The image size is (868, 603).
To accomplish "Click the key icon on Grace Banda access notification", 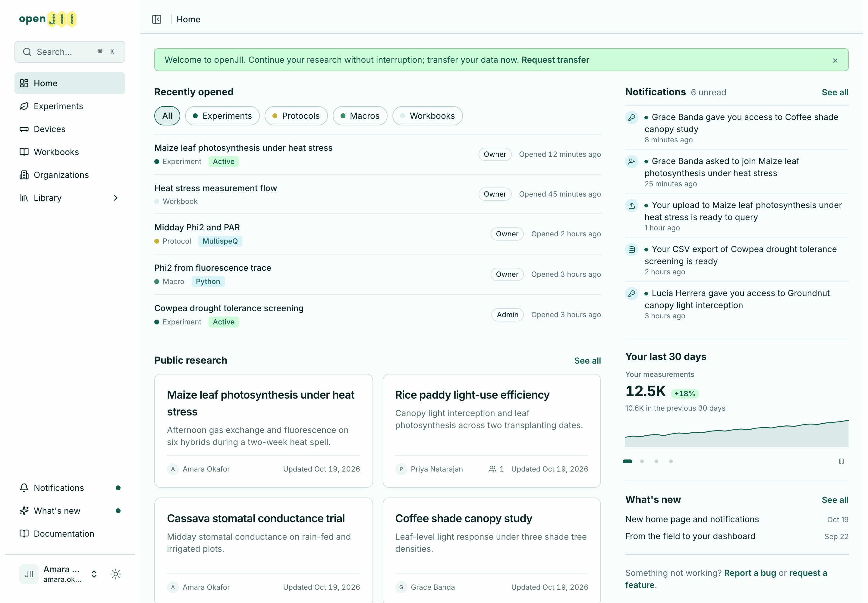I will [x=631, y=118].
